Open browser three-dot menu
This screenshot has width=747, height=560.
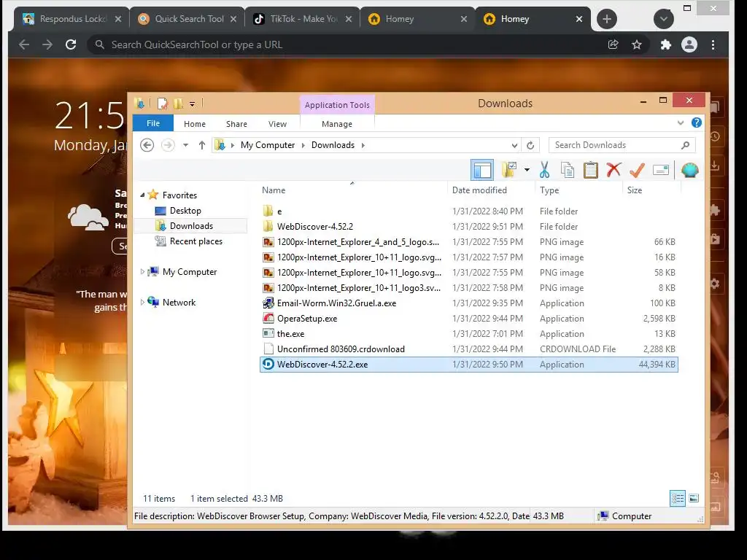click(x=713, y=44)
